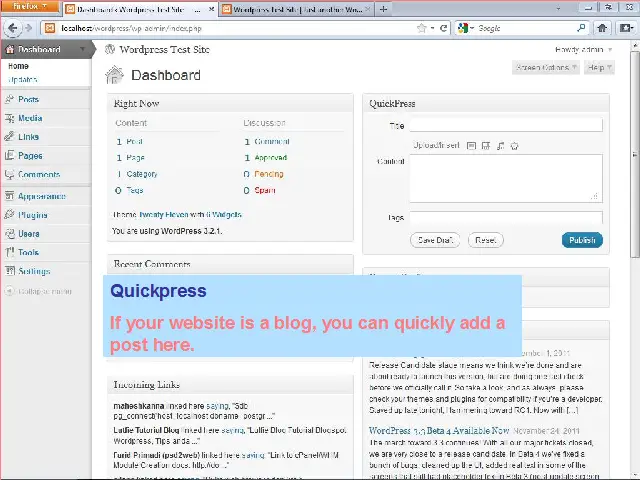The height and width of the screenshot is (480, 640).
Task: Go to Users section
Action: pos(29,234)
